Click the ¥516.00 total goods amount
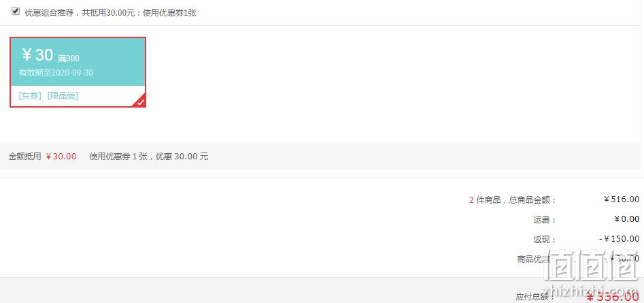The height and width of the screenshot is (303, 644). [622, 200]
